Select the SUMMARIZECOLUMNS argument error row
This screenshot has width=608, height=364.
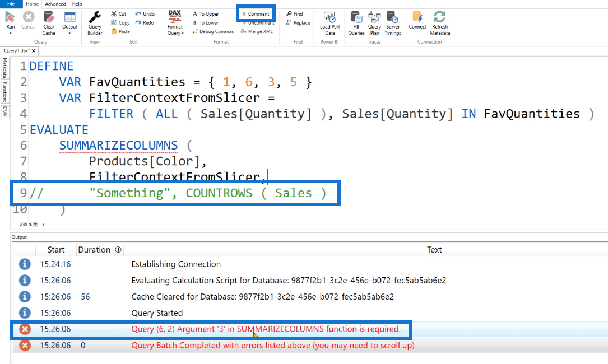(310, 329)
